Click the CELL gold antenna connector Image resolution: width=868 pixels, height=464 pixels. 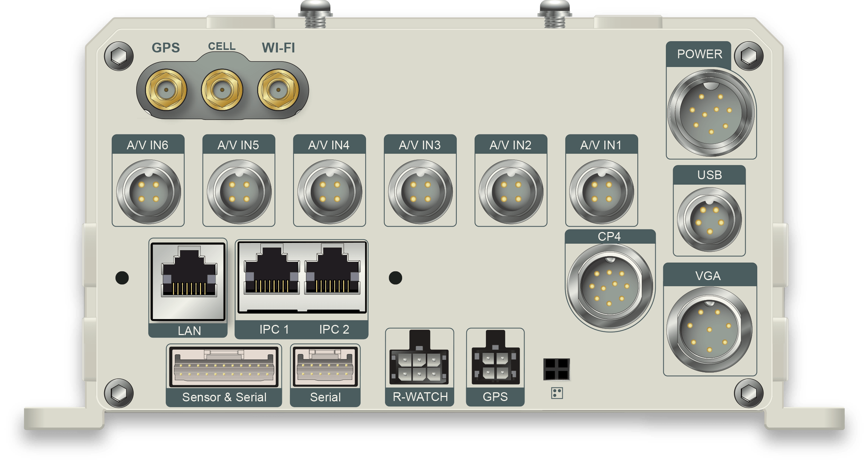pos(222,90)
